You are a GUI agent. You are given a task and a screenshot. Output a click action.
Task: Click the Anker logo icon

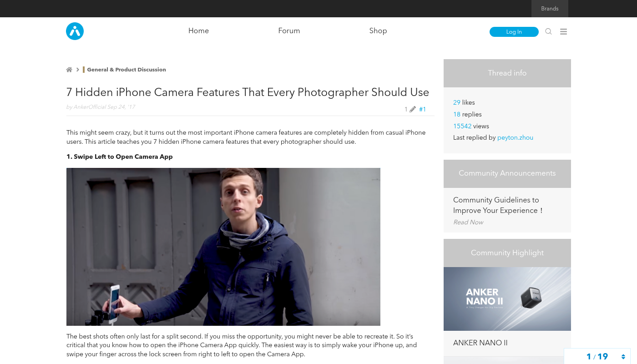coord(75,31)
